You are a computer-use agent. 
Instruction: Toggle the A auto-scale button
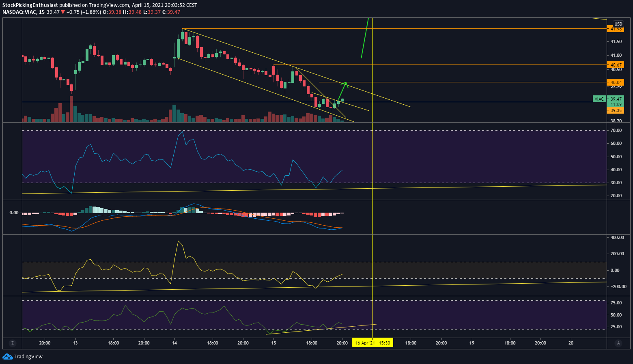[618, 343]
